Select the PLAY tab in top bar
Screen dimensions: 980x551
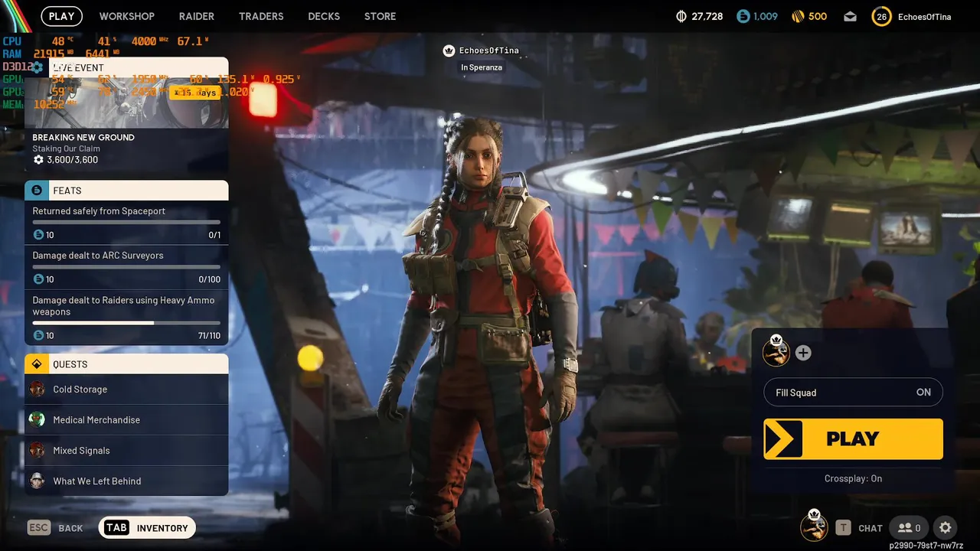click(x=61, y=16)
